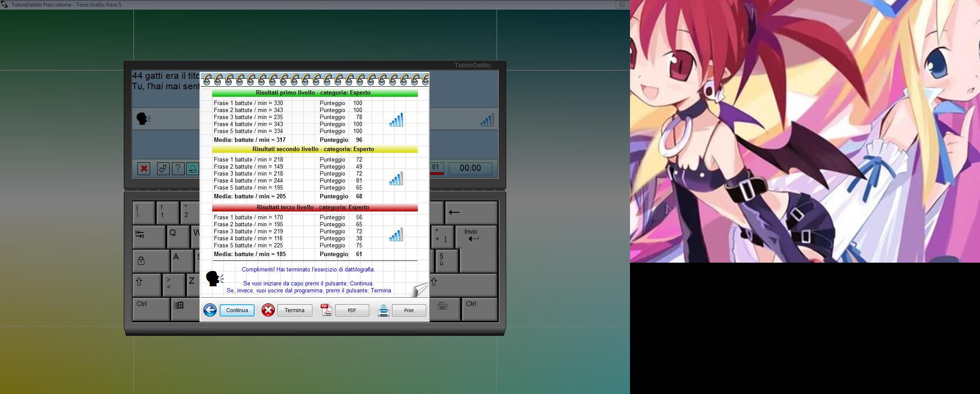The width and height of the screenshot is (980, 394).
Task: Click the Caps Lock padlock key
Action: pos(151,261)
